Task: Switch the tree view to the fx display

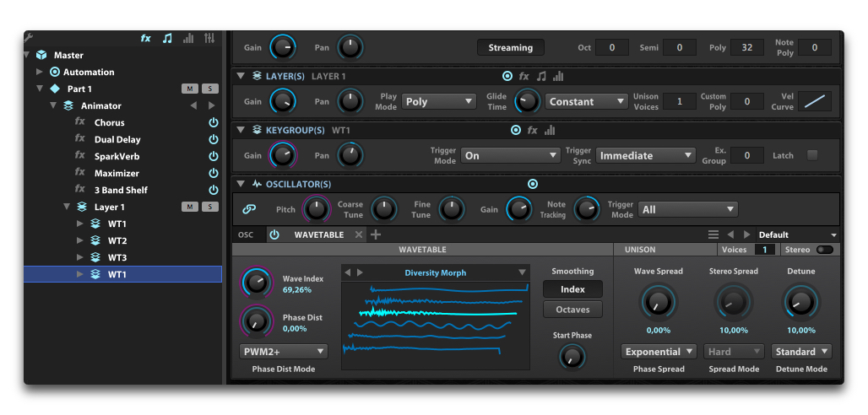Action: tap(145, 38)
